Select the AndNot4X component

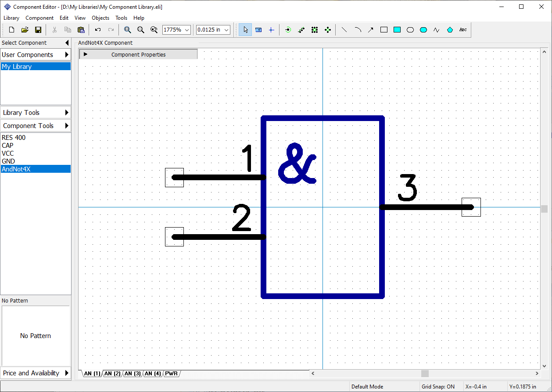(x=36, y=169)
